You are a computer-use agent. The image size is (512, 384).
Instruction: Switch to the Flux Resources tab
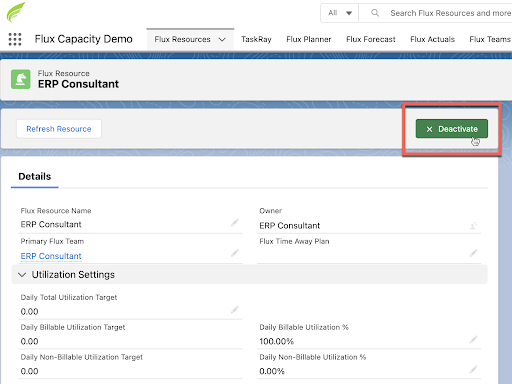pos(182,39)
